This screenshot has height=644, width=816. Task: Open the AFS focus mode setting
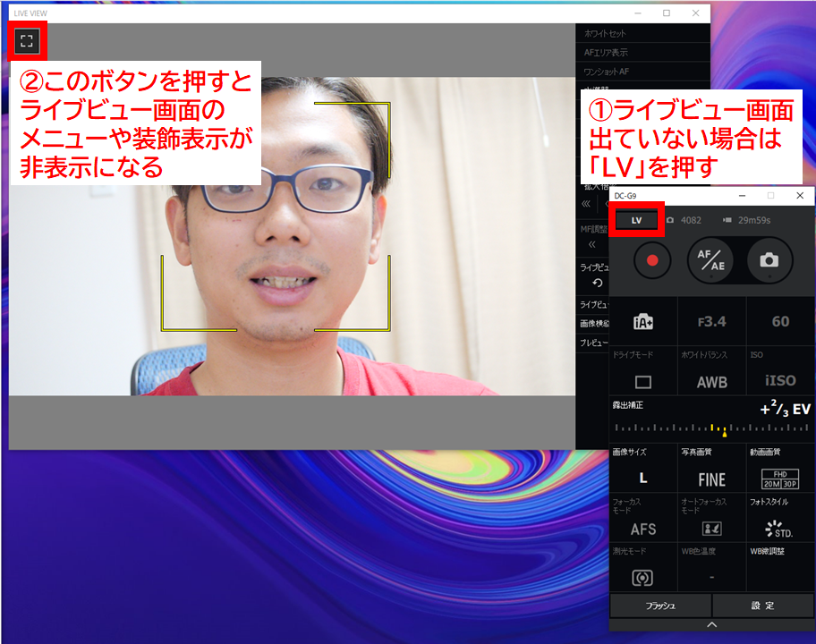(x=643, y=530)
